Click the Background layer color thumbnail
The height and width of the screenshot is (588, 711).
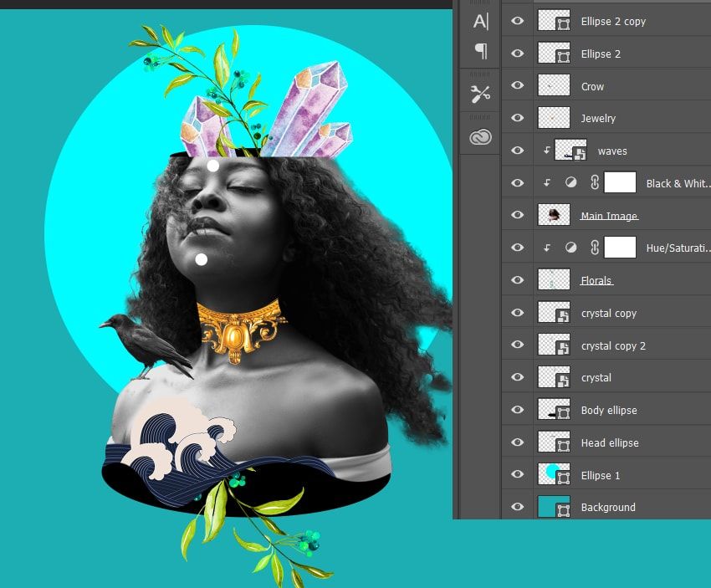tap(553, 507)
